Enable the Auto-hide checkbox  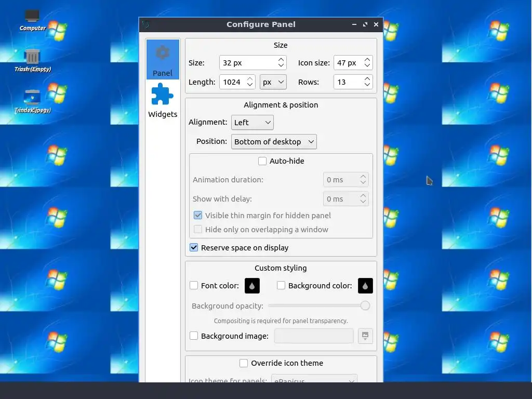262,161
